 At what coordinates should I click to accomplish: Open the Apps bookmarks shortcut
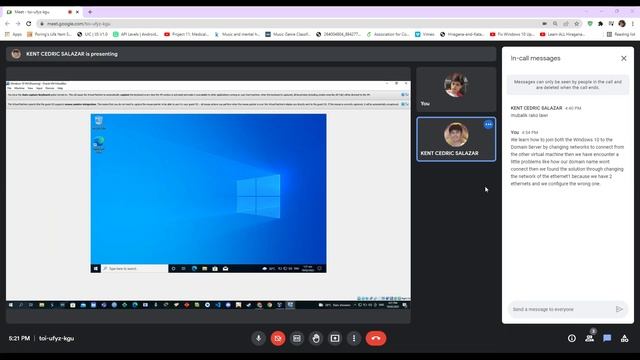(x=14, y=34)
